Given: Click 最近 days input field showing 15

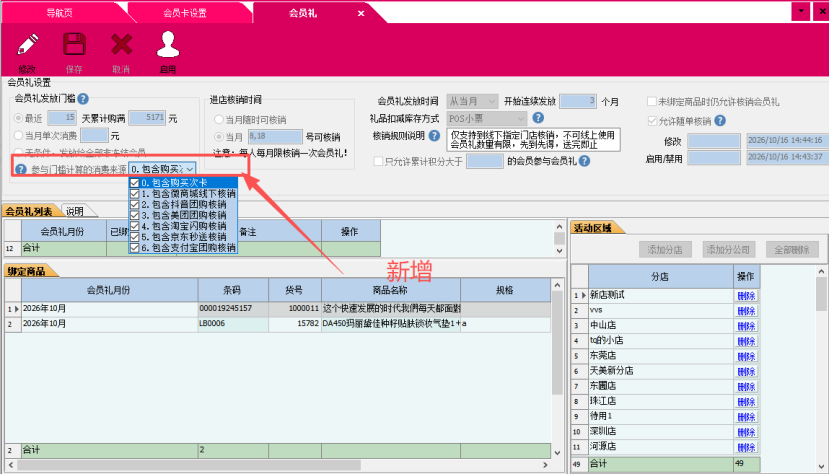Looking at the screenshot, I should coord(62,118).
